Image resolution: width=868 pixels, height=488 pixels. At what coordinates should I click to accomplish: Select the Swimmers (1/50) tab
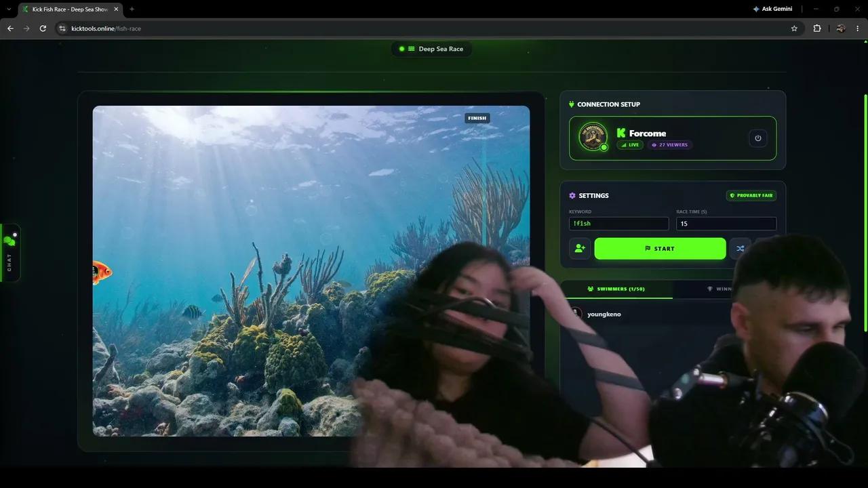coord(616,289)
